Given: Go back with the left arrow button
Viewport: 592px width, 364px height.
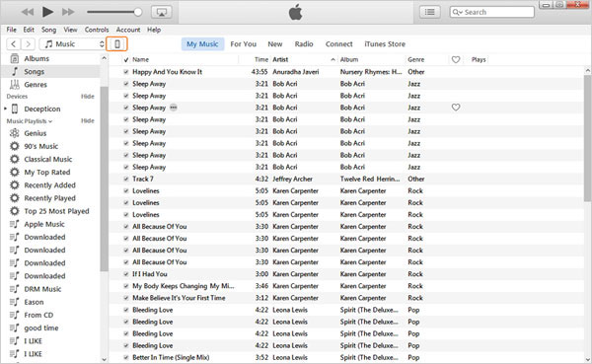Looking at the screenshot, I should [x=14, y=44].
